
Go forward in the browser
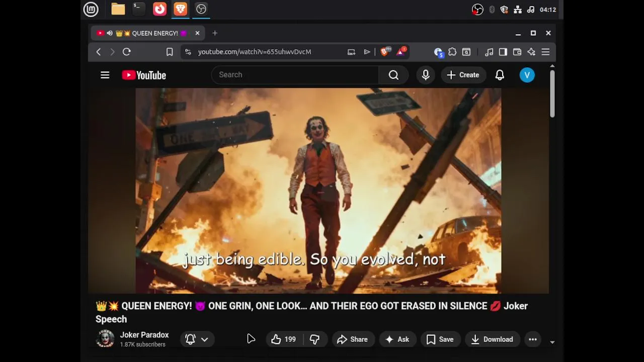[112, 52]
